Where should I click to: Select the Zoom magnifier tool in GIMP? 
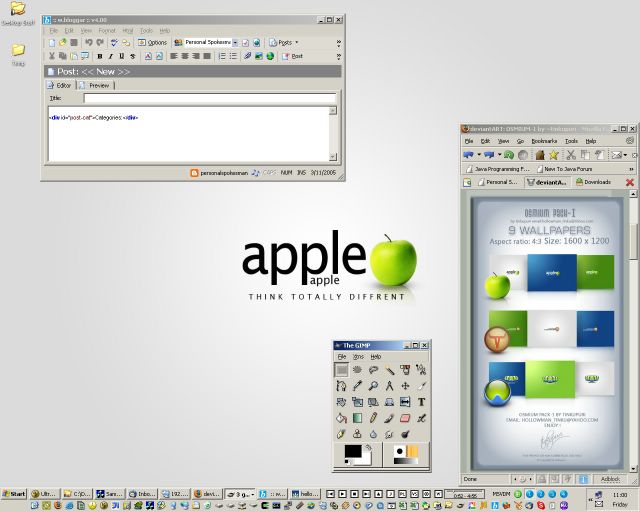373,386
